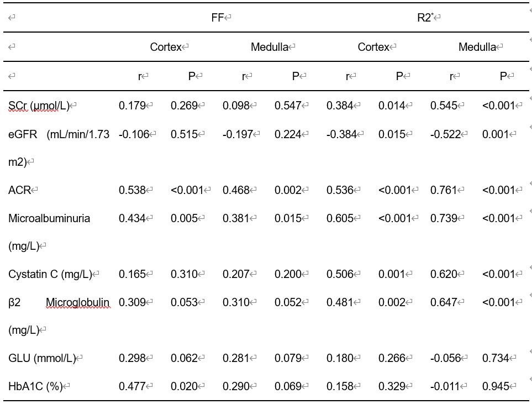
Task: Click the Cystatin C (mg/L) label
Action: tap(50, 274)
